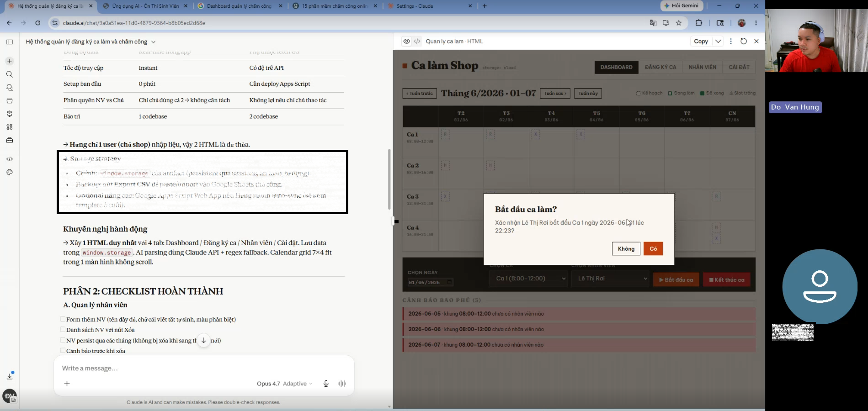Tick the 'NV persist qua các tháng' checkbox
The width and height of the screenshot is (868, 411).
63,340
